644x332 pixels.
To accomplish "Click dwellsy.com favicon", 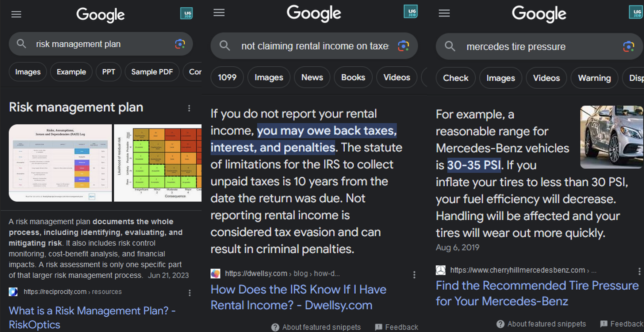I will point(215,274).
